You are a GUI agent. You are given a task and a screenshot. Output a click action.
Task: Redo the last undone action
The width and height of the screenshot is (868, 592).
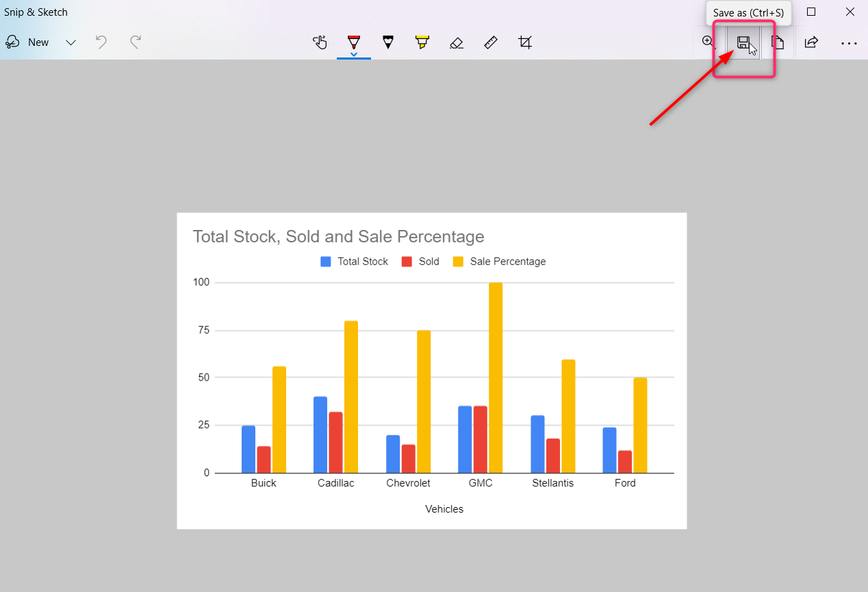136,42
